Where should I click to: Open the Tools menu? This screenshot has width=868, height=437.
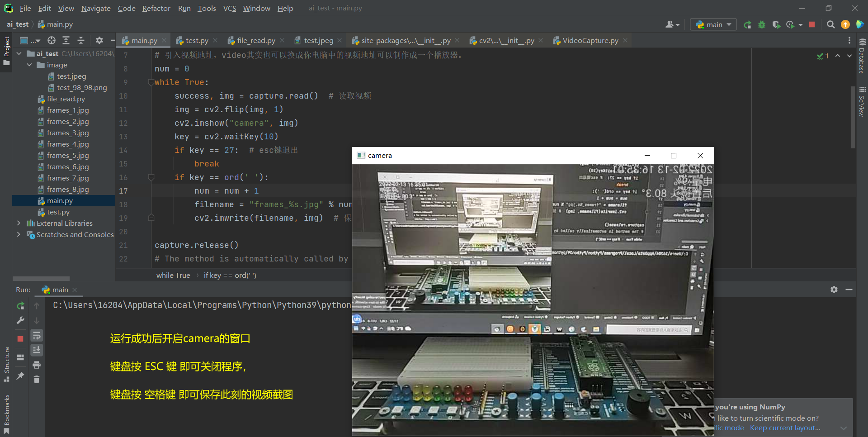coord(207,8)
